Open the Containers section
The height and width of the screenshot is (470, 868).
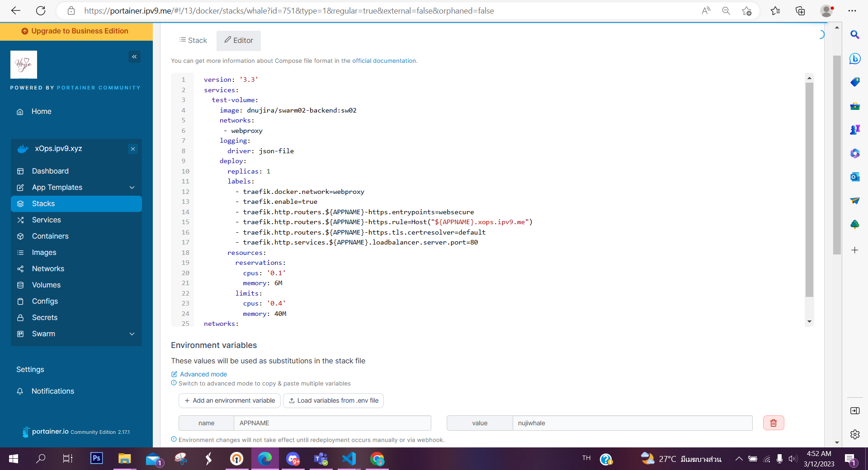[50, 236]
